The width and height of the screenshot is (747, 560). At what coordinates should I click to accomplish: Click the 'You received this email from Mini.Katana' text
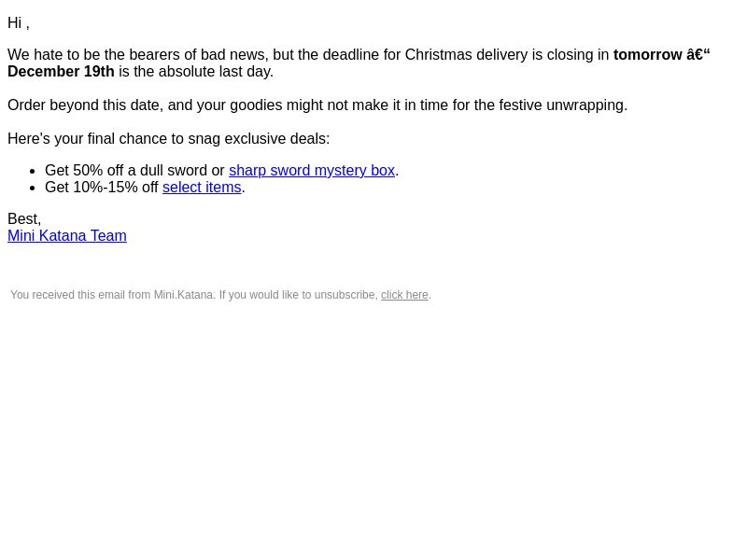click(x=113, y=295)
